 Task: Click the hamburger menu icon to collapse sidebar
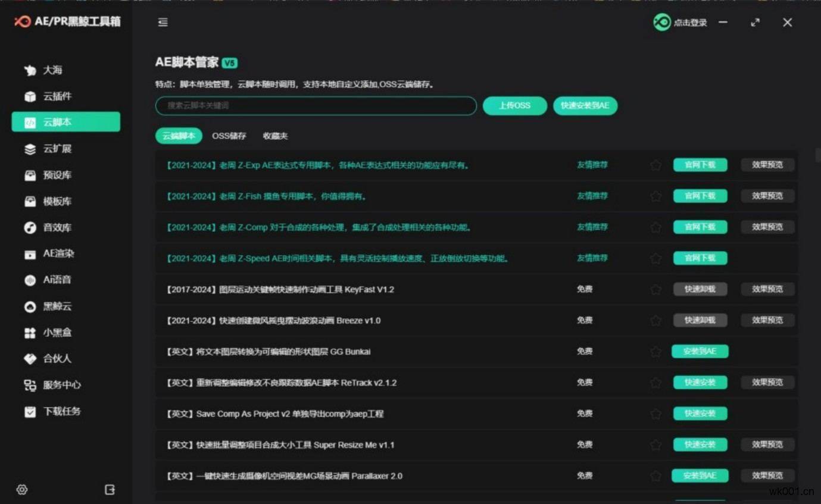click(x=163, y=23)
